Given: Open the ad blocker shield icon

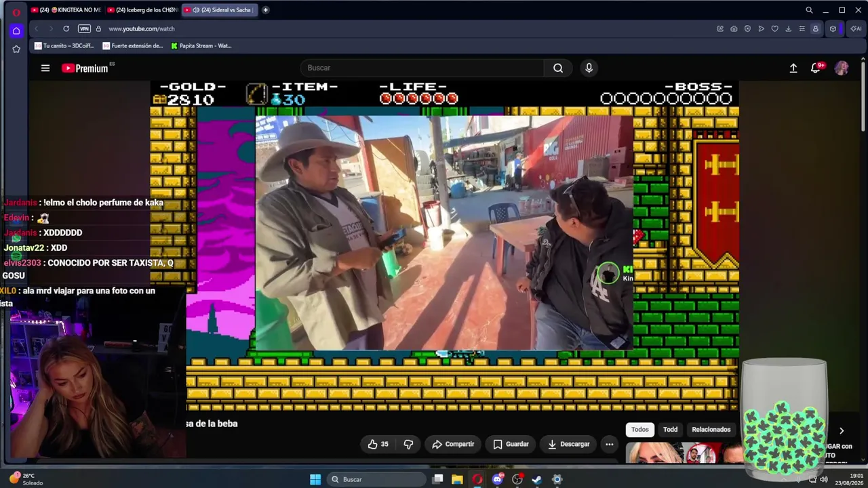Looking at the screenshot, I should tap(747, 28).
